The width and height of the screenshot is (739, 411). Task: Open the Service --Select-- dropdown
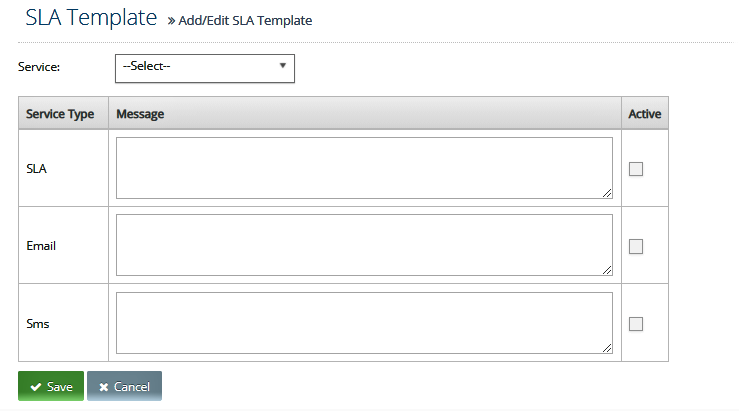point(205,68)
